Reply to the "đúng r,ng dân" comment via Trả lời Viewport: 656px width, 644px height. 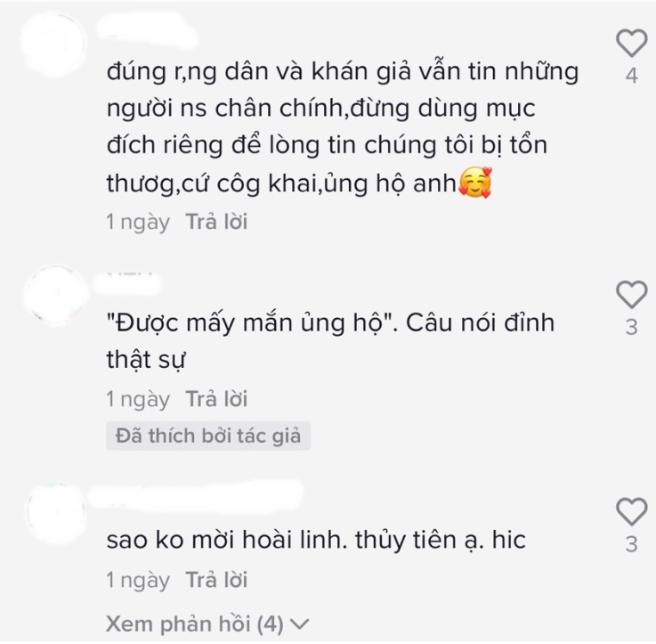216,222
